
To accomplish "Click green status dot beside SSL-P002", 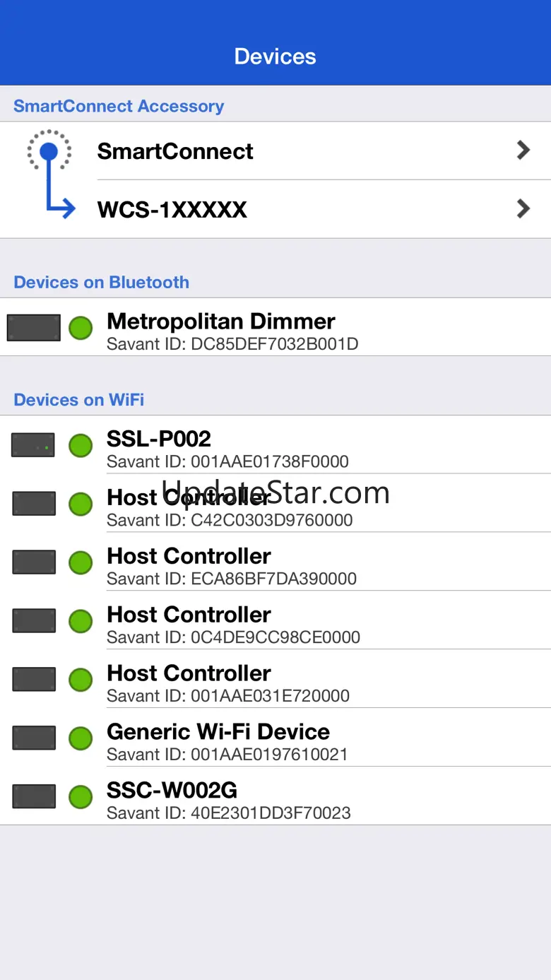I will (x=81, y=445).
